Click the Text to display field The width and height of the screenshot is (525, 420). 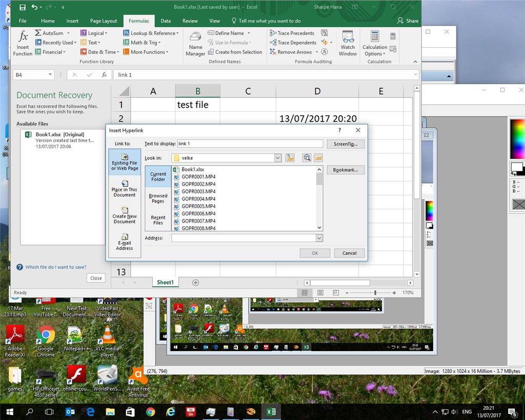250,144
